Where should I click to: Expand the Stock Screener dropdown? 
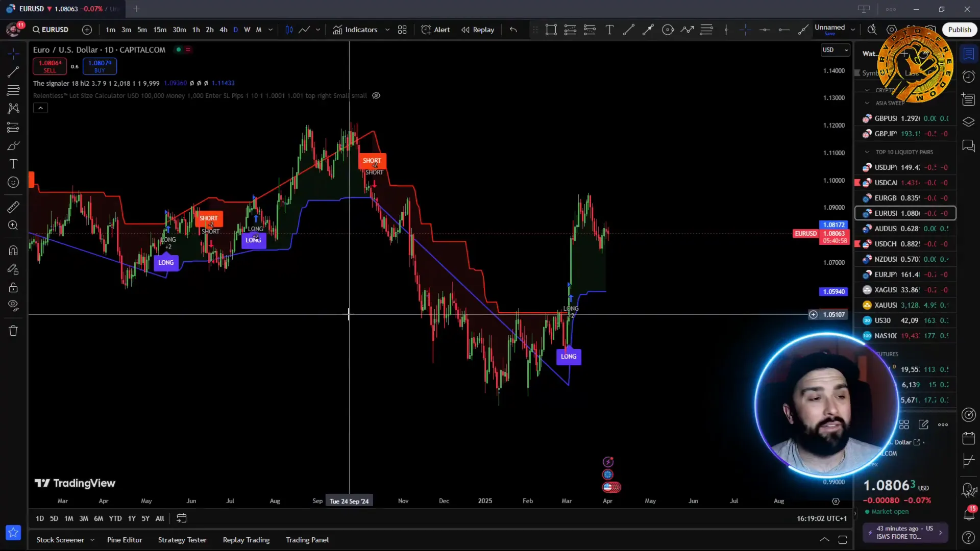[x=92, y=540]
